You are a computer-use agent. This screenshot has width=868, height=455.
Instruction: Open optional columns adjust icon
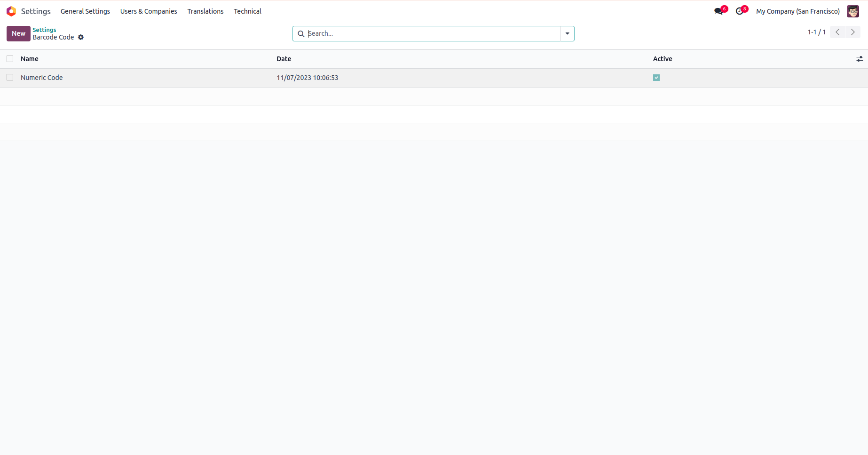pyautogui.click(x=860, y=59)
